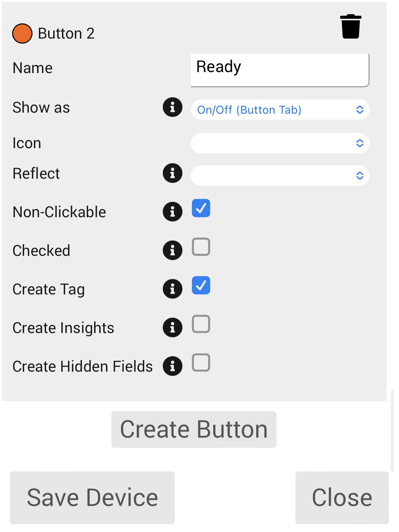Focus the Name field containing Ready
The height and width of the screenshot is (532, 399).
point(280,70)
